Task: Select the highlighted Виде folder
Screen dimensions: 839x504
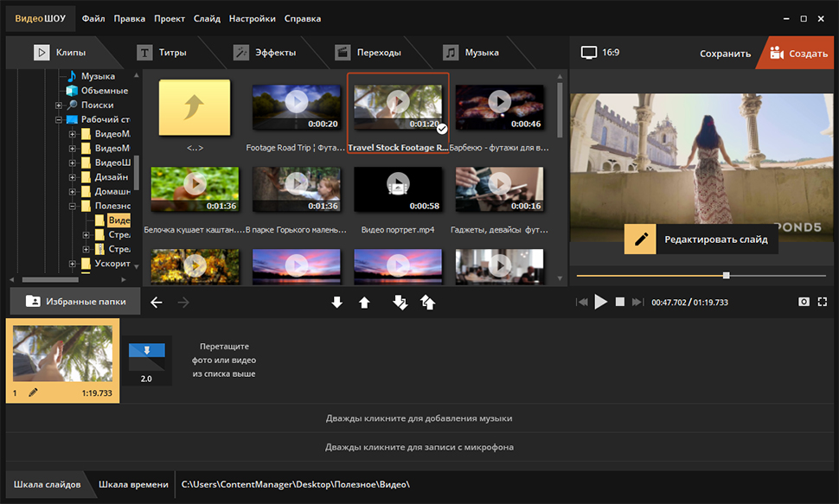Action: pyautogui.click(x=118, y=220)
